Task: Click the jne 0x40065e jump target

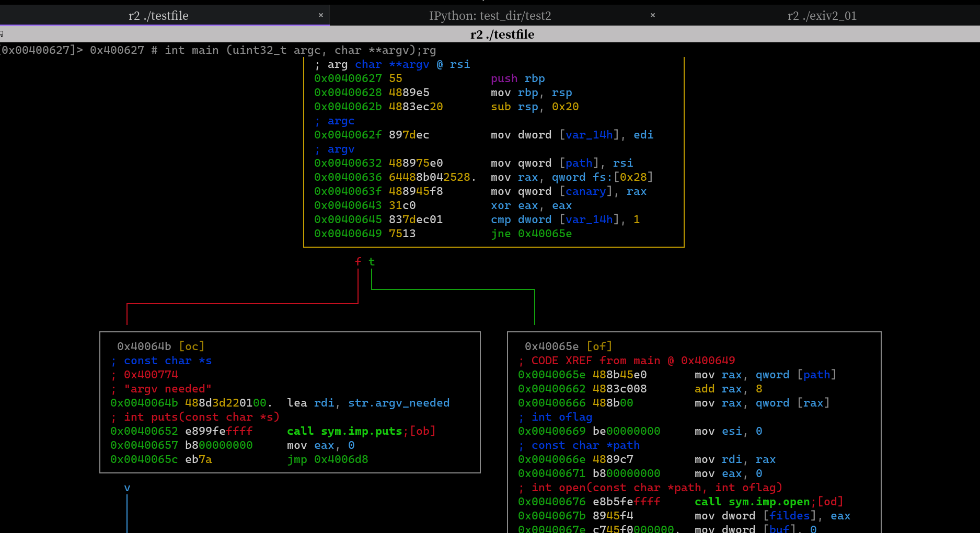Action: click(545, 234)
